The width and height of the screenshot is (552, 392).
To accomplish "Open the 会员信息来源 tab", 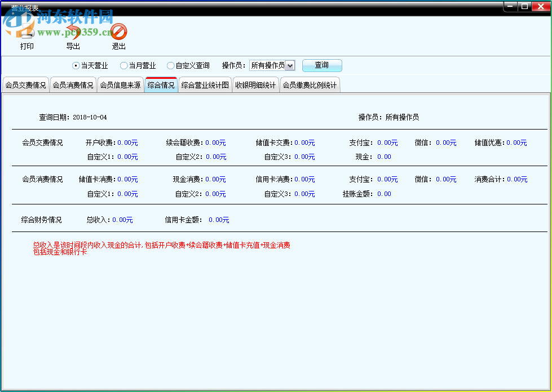I will [x=120, y=85].
